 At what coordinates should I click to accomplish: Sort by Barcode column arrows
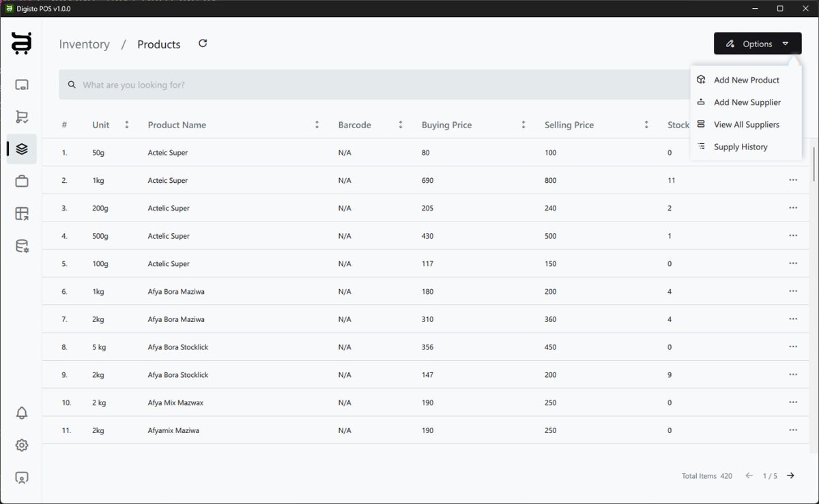pos(401,125)
